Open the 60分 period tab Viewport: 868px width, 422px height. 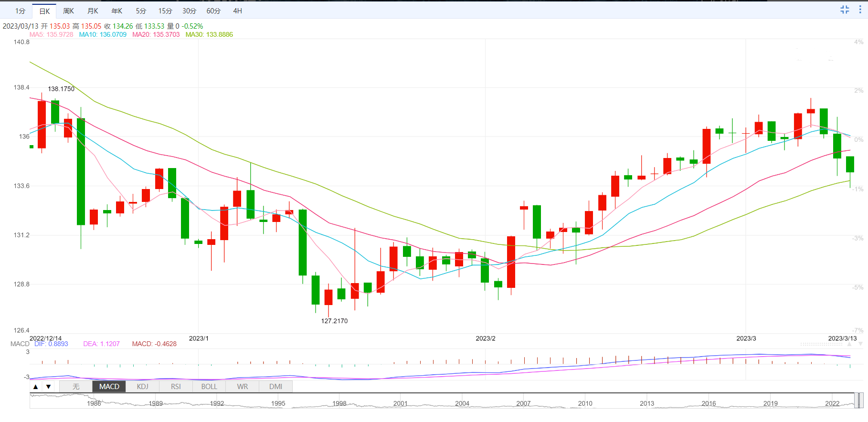point(213,11)
